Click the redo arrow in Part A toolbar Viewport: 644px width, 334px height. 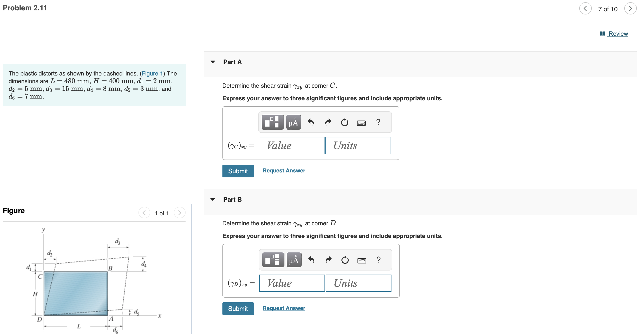328,122
